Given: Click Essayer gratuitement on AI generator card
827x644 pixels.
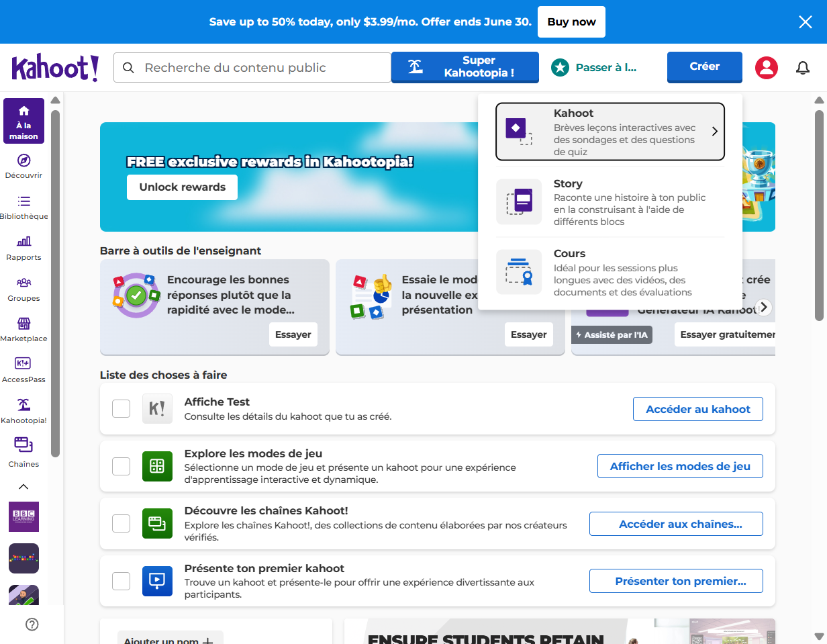Looking at the screenshot, I should coord(725,334).
